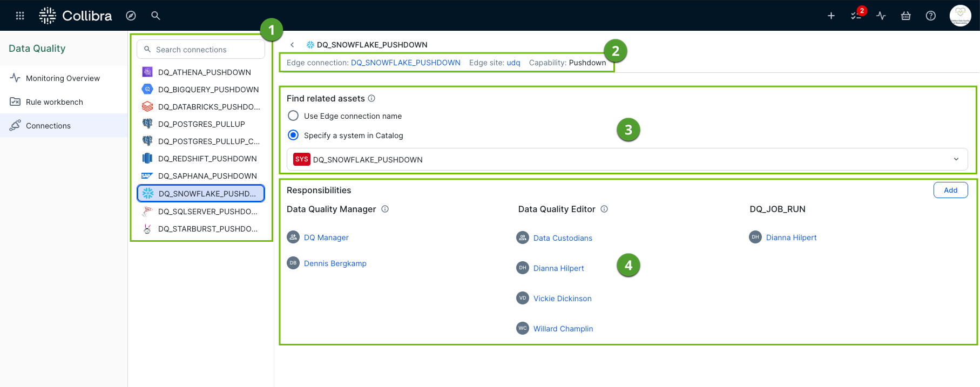The height and width of the screenshot is (387, 980).
Task: Open Edge connection DQ_SNOWFLAKE_PUSHDOWN link
Action: coord(405,63)
